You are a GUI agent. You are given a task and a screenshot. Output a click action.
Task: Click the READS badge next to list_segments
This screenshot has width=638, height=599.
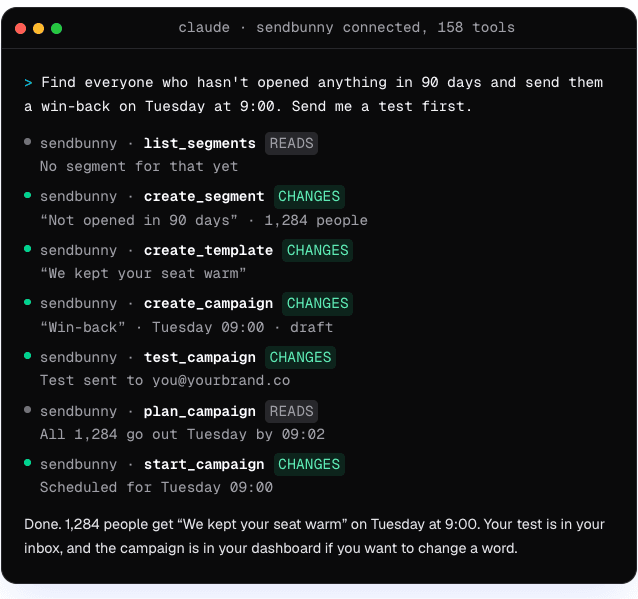point(291,143)
